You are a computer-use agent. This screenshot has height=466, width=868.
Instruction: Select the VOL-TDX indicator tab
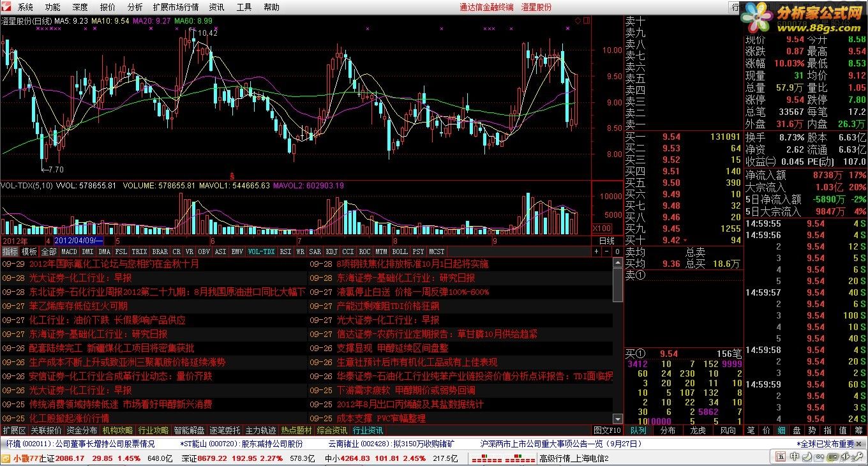pyautogui.click(x=261, y=252)
